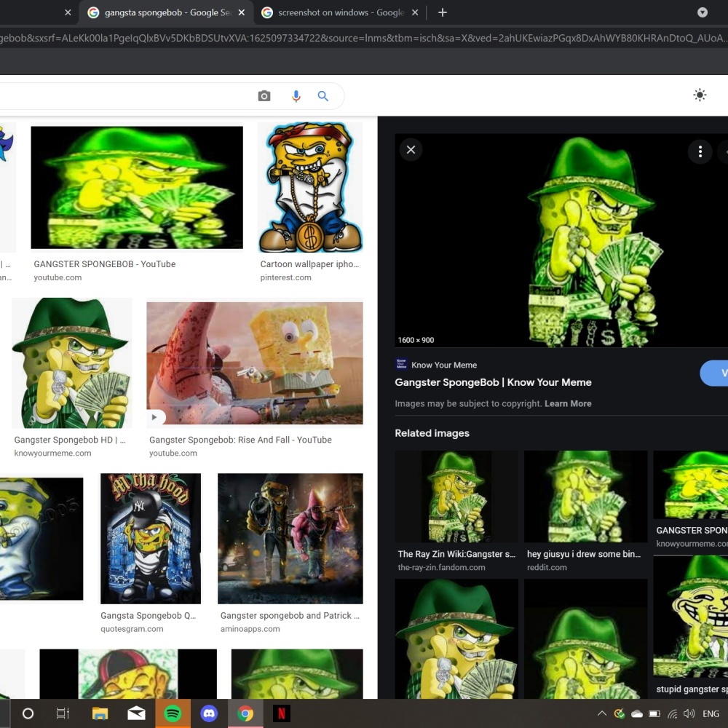Close the gangsta spongebob tab
728x728 pixels.
click(x=242, y=12)
